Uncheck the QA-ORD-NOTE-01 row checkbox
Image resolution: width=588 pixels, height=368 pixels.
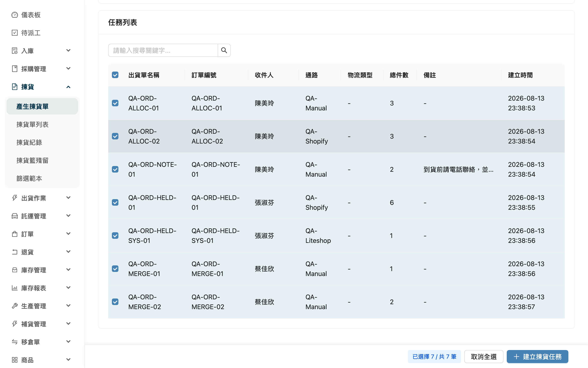(x=115, y=169)
